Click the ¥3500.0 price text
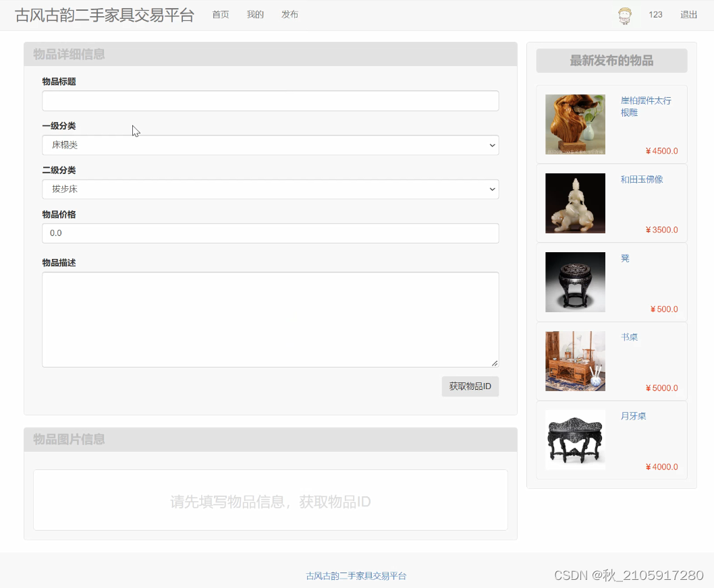Viewport: 714px width, 588px height. pyautogui.click(x=661, y=230)
